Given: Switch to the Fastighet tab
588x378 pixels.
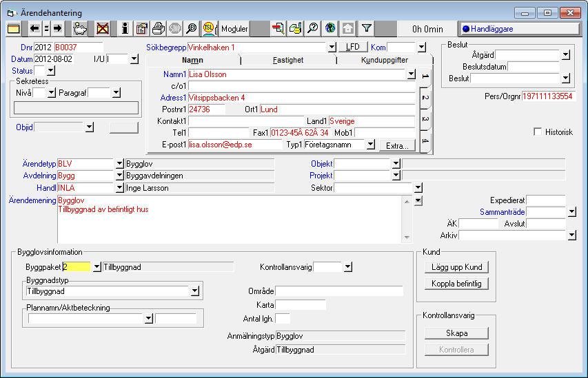Looking at the screenshot, I should click(288, 60).
